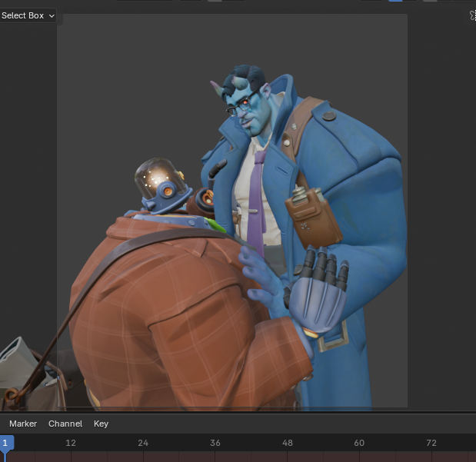Open the Select Box tool dropdown

pyautogui.click(x=28, y=15)
